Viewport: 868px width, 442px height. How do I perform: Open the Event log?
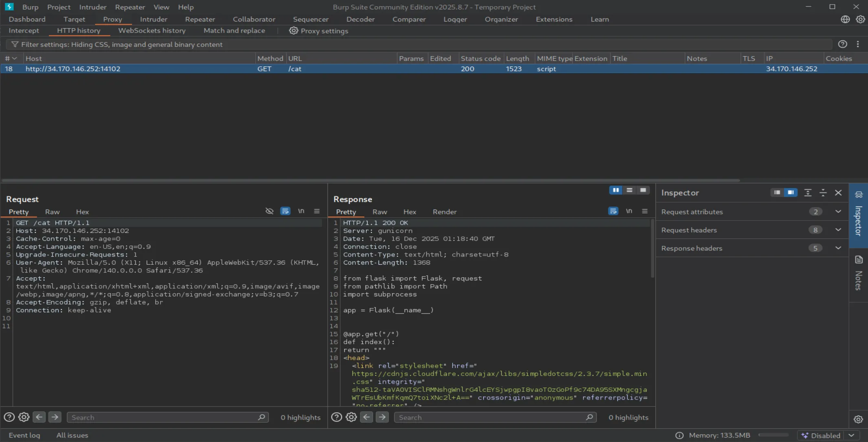[24, 435]
